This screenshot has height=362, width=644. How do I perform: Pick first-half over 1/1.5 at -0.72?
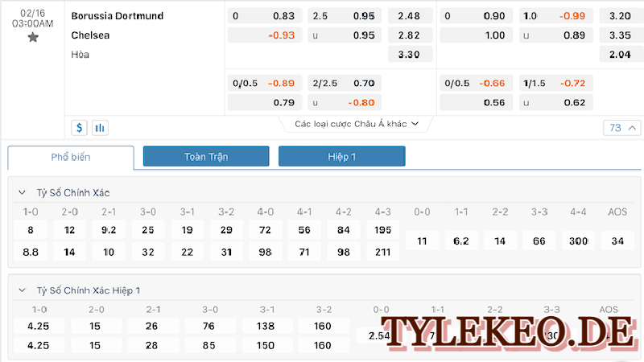[x=556, y=84]
